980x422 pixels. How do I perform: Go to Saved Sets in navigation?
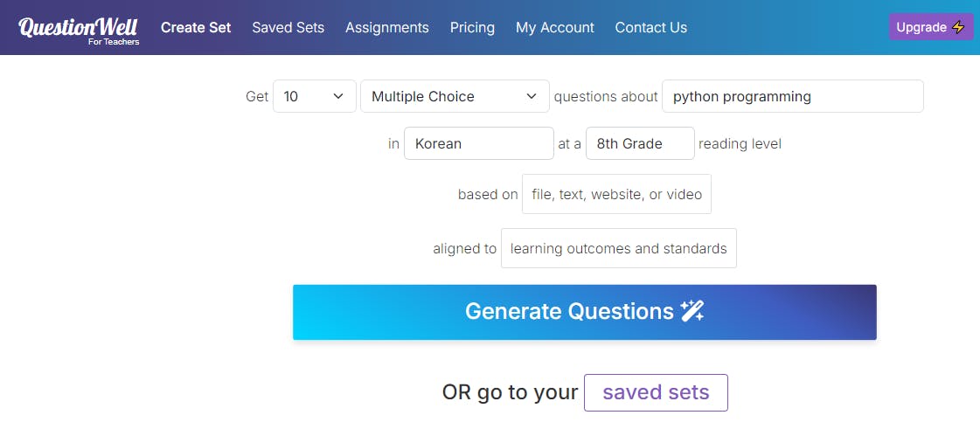tap(288, 27)
